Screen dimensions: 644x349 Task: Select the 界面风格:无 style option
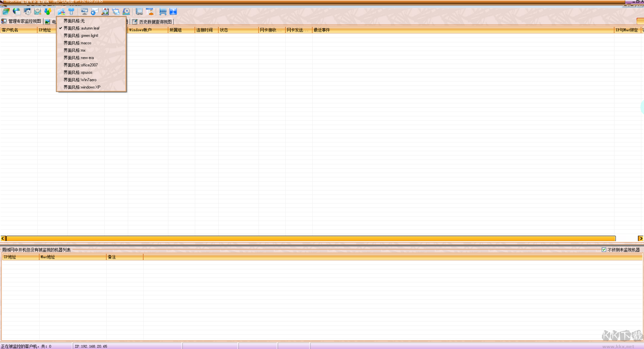74,21
